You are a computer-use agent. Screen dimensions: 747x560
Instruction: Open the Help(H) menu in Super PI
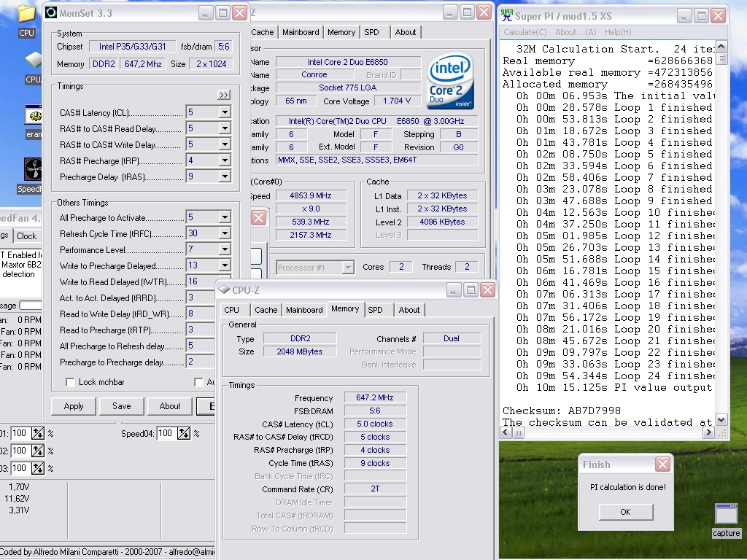(x=618, y=32)
